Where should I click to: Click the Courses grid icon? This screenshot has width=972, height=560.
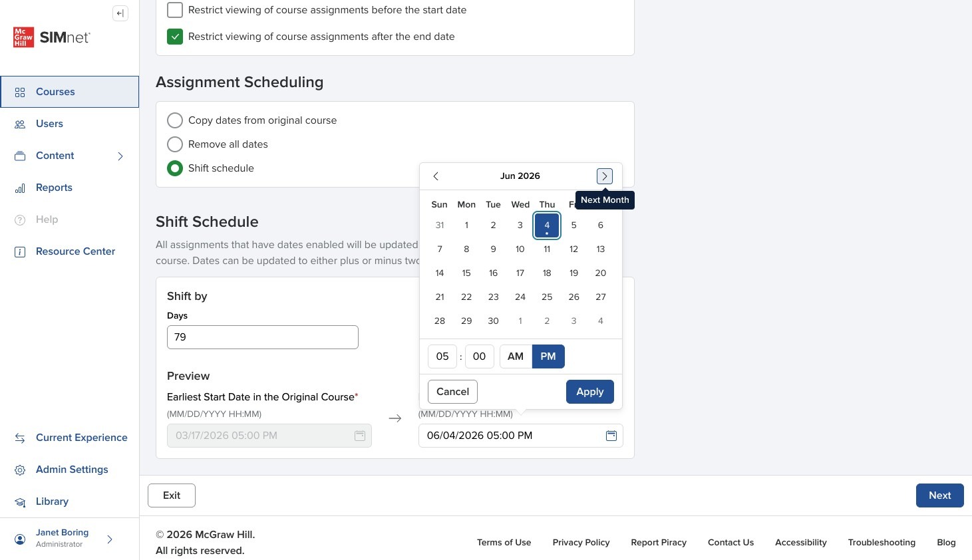(20, 92)
